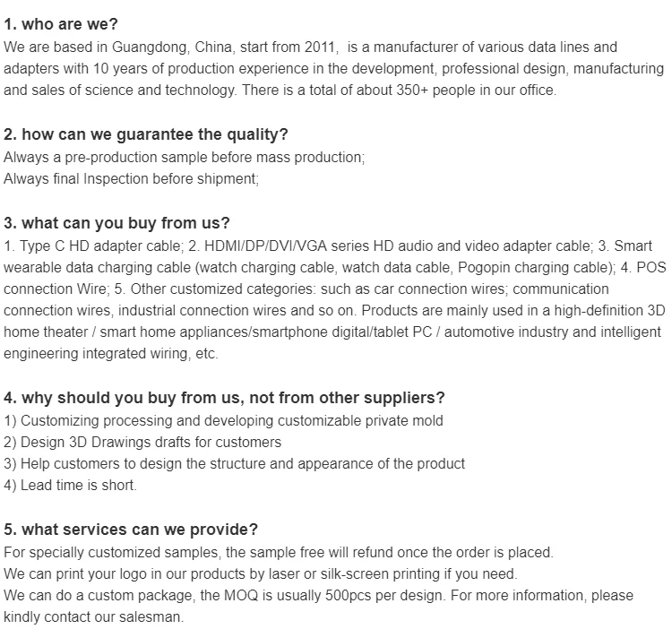672x629 pixels.
Task: Click the "Lead time is short." line
Action: (x=71, y=485)
